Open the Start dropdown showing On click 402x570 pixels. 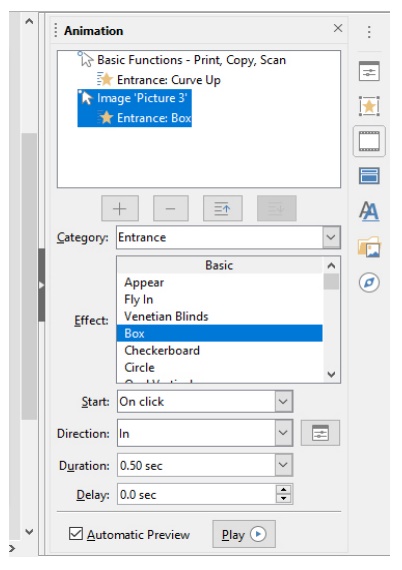point(283,401)
